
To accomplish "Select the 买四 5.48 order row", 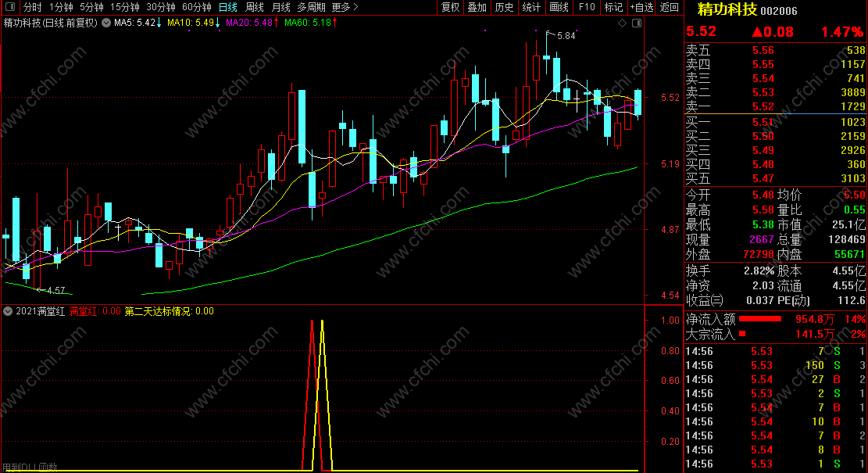I will [x=776, y=164].
